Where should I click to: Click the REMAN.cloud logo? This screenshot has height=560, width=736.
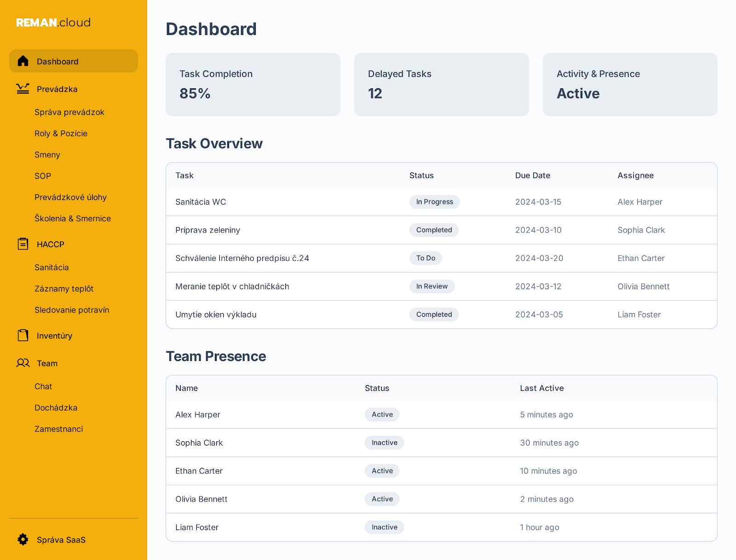(53, 22)
